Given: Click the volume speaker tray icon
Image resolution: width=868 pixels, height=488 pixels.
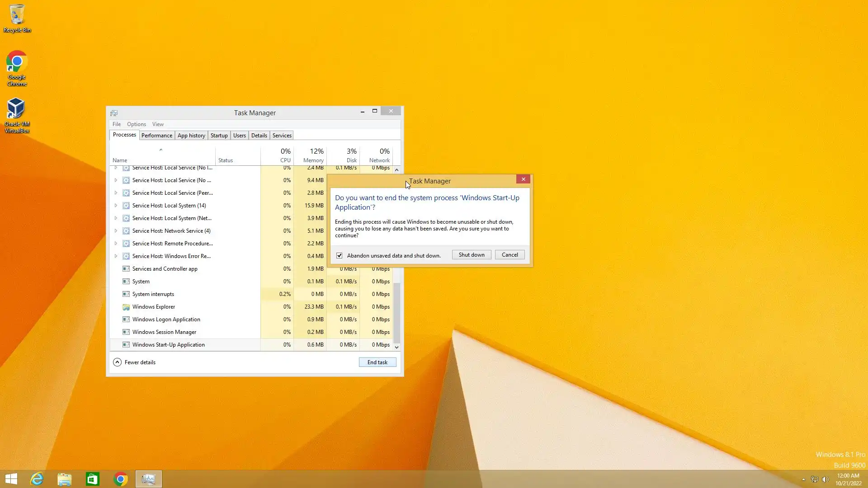Looking at the screenshot, I should pos(825,479).
